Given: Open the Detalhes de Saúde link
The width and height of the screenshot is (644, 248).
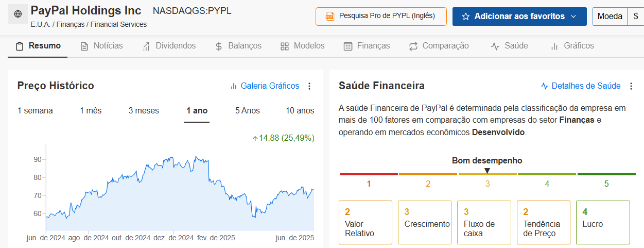Looking at the screenshot, I should click(586, 86).
